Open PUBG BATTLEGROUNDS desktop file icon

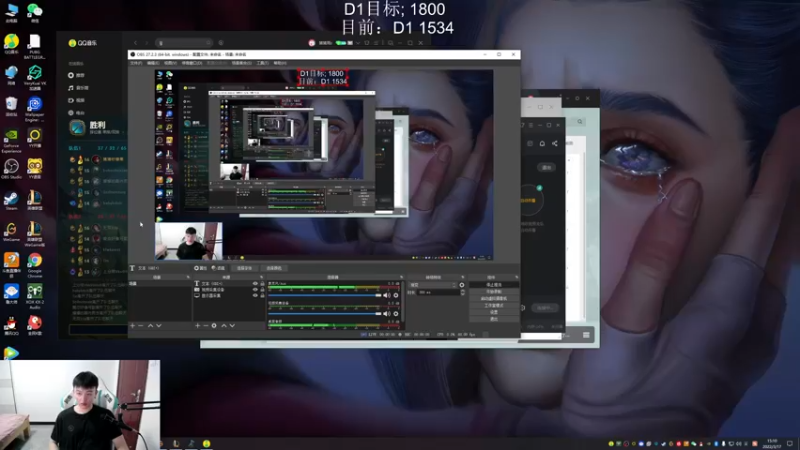(35, 47)
